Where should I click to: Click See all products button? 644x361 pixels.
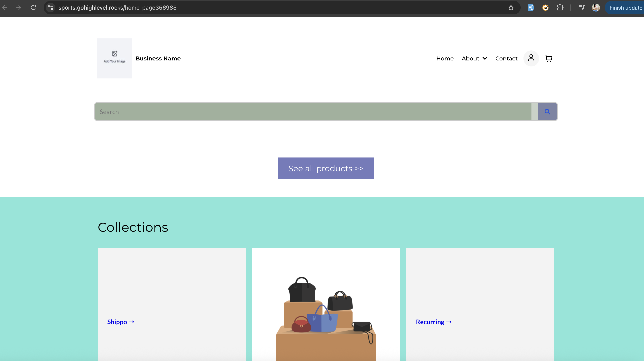coord(326,168)
